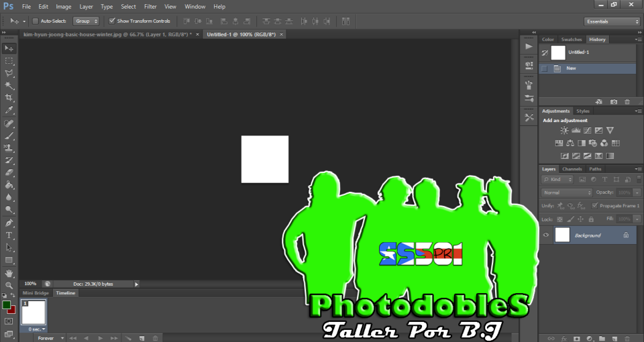Select the Eyedropper tool

point(9,110)
